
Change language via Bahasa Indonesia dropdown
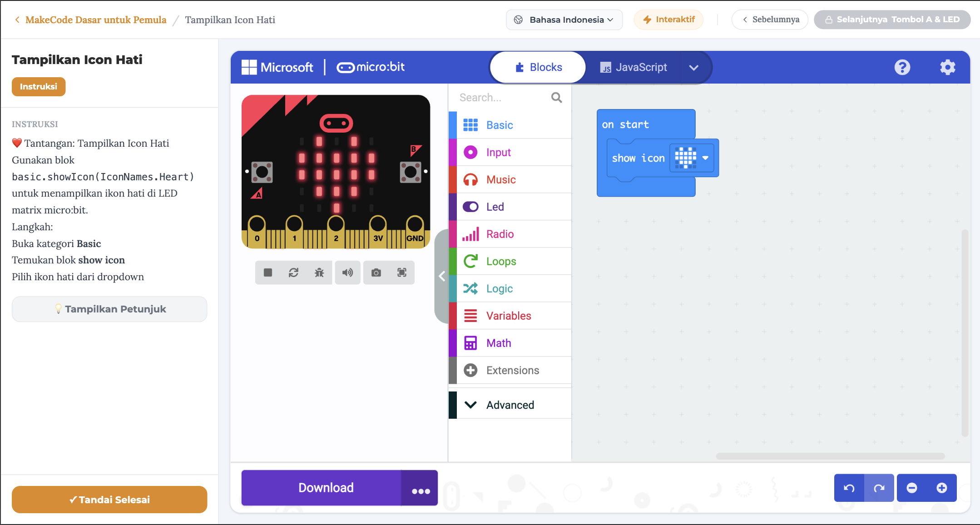(564, 20)
